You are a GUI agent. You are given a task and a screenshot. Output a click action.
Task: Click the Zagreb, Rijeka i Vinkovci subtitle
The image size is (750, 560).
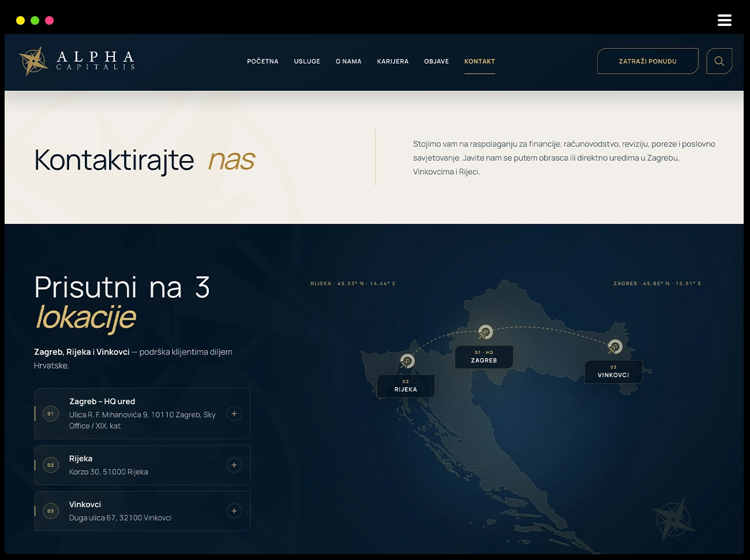tap(133, 359)
